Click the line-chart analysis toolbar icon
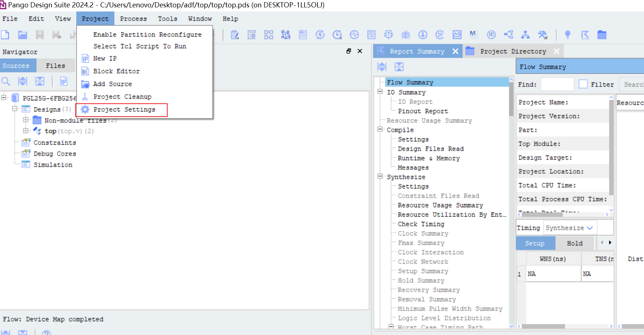Image resolution: width=644 pixels, height=335 pixels. (457, 35)
